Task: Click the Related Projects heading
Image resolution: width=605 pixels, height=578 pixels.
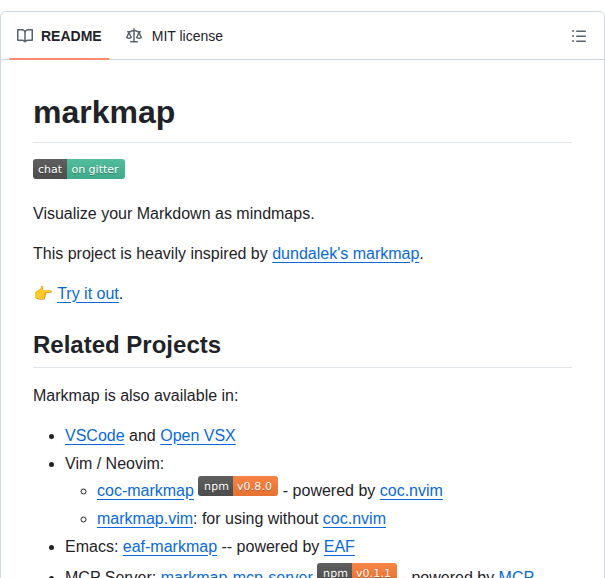Action: 127,345
